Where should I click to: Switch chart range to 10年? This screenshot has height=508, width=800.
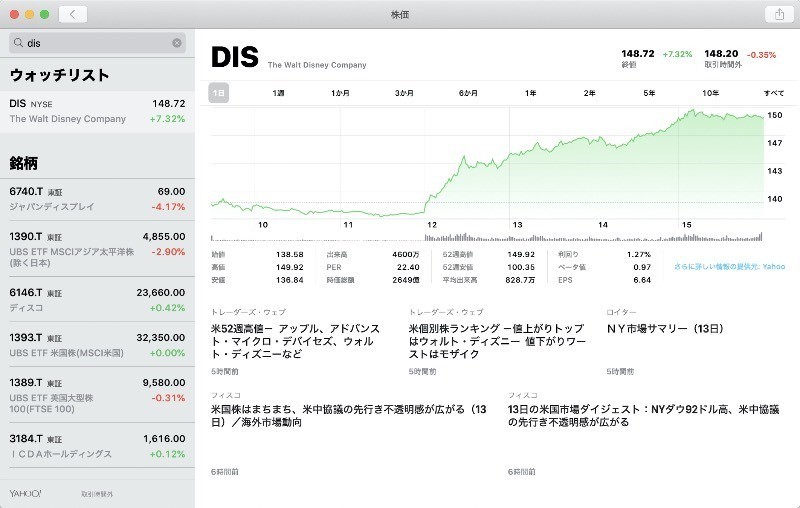coord(711,93)
